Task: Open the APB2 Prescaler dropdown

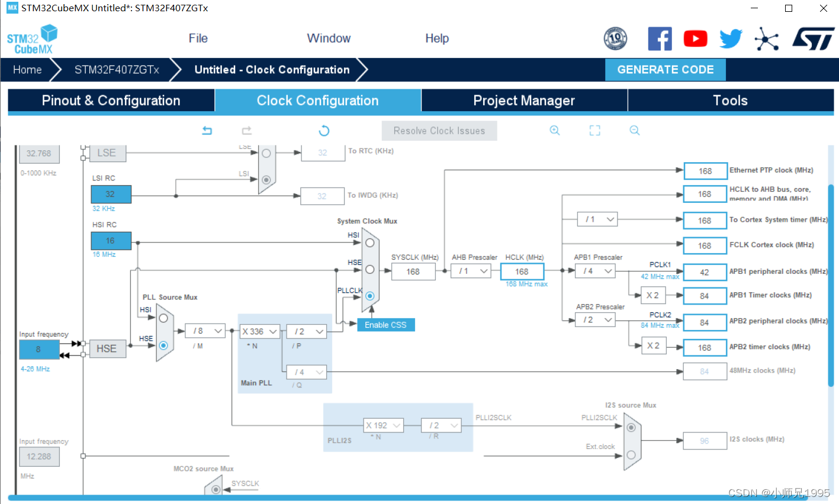Action: click(595, 320)
